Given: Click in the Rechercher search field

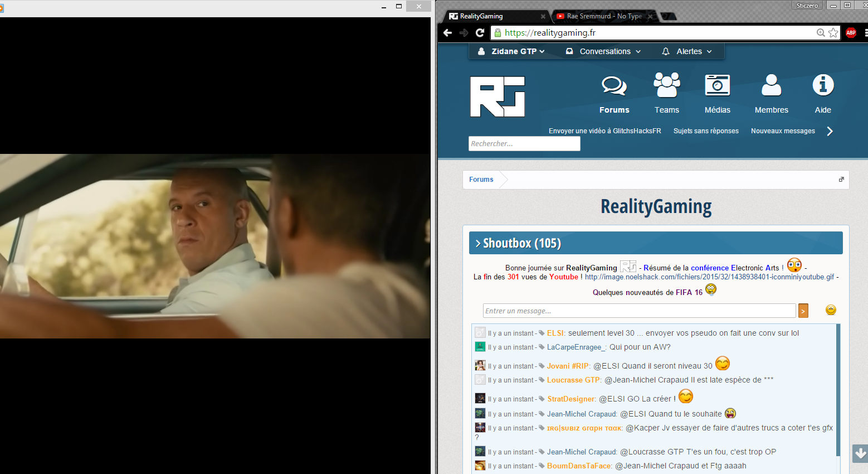Looking at the screenshot, I should click(x=524, y=143).
